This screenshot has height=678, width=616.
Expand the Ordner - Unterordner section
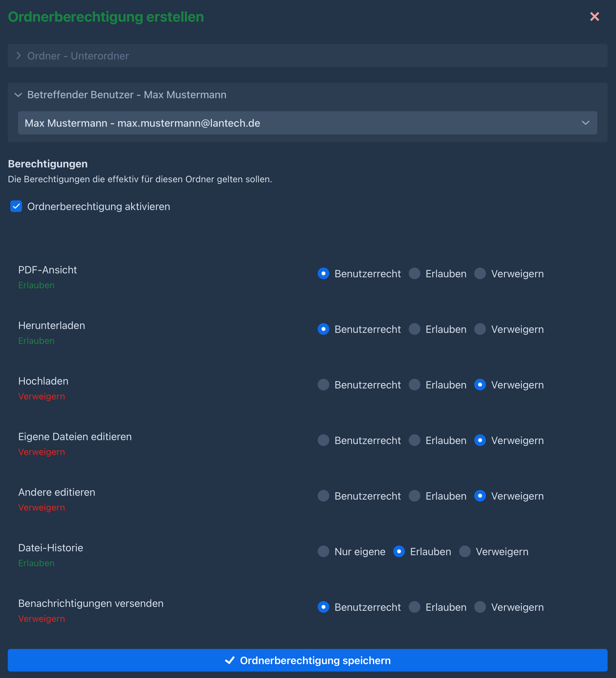(x=19, y=56)
